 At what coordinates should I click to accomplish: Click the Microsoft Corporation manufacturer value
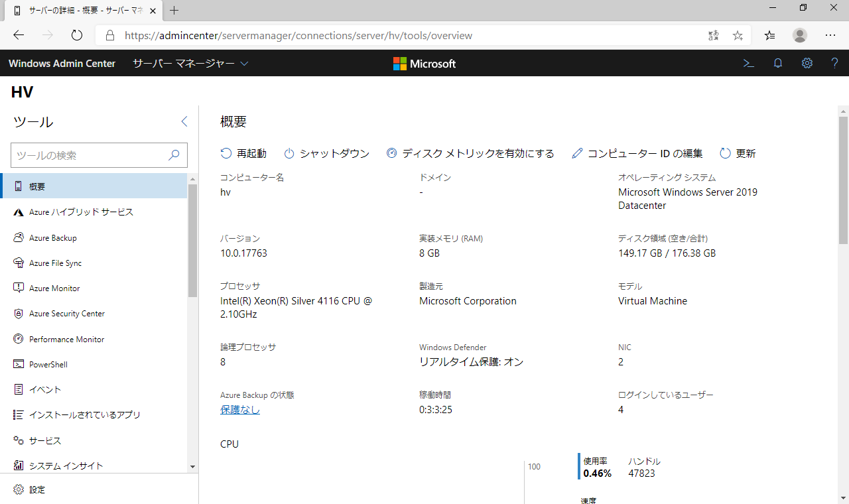click(x=468, y=301)
